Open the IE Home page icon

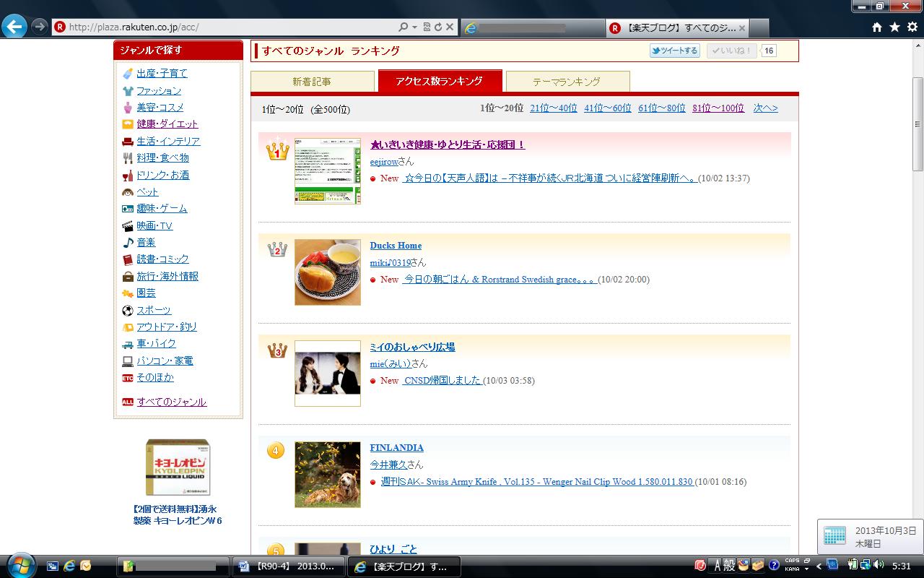(x=876, y=27)
